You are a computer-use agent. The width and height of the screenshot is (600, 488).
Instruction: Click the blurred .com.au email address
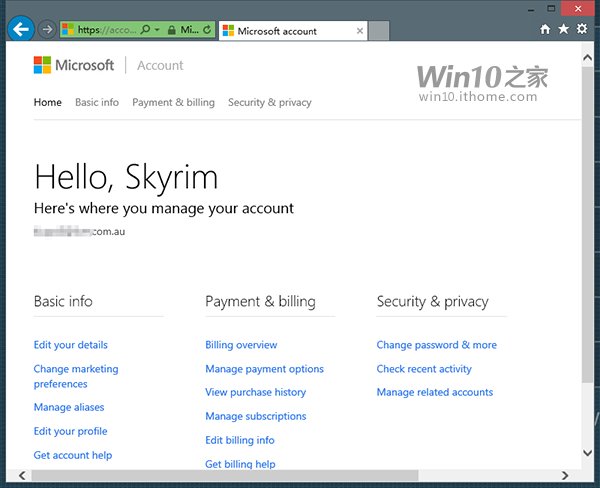click(79, 232)
